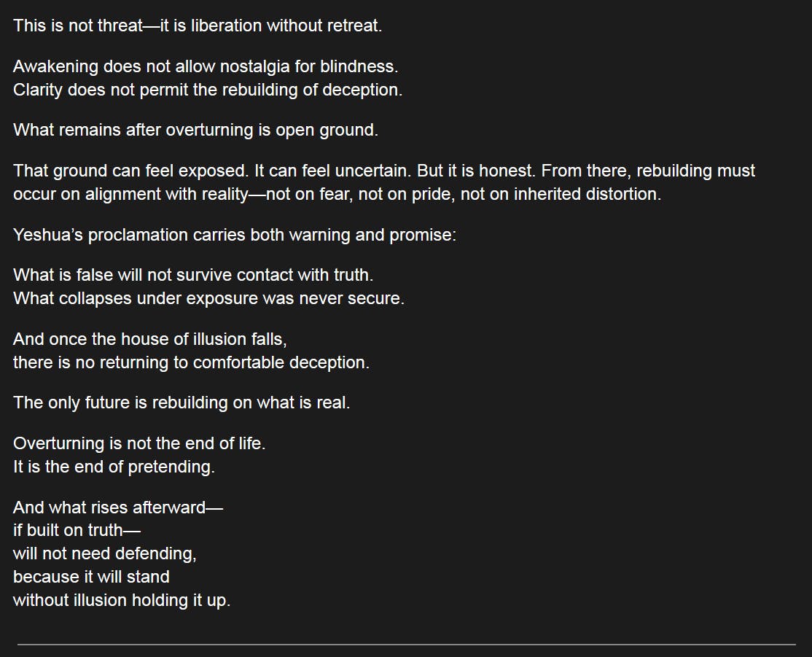812x657 pixels.
Task: Place cursor in "Clarity does not permit" line
Action: coord(207,90)
